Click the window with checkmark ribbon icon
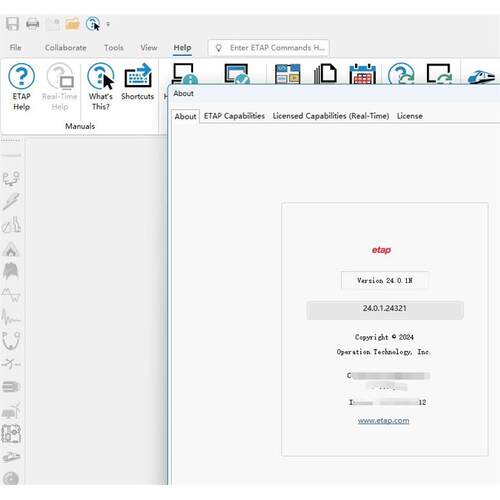The height and width of the screenshot is (500, 500). pyautogui.click(x=237, y=73)
